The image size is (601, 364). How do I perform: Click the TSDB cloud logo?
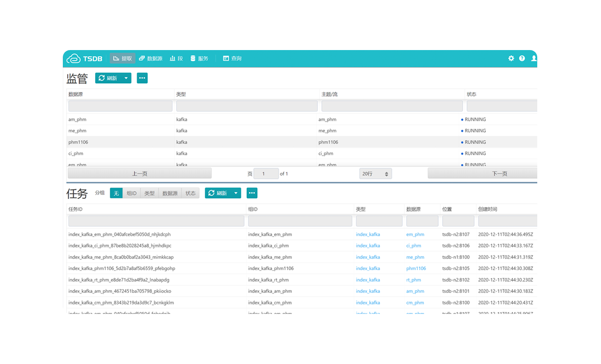85,59
